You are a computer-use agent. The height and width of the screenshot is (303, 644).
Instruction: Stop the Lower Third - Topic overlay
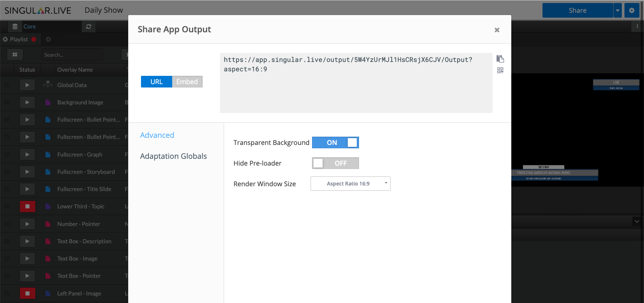tap(27, 207)
